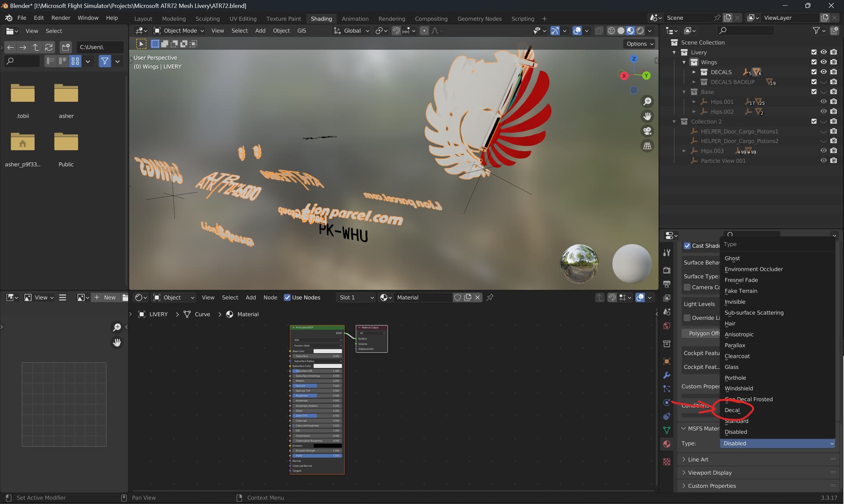The image size is (844, 504).
Task: Open the Render Properties tab
Action: pyautogui.click(x=667, y=269)
